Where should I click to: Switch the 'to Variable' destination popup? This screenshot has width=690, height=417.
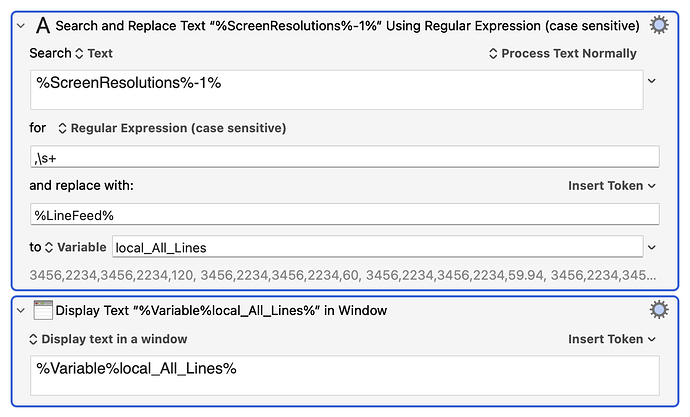pyautogui.click(x=75, y=247)
